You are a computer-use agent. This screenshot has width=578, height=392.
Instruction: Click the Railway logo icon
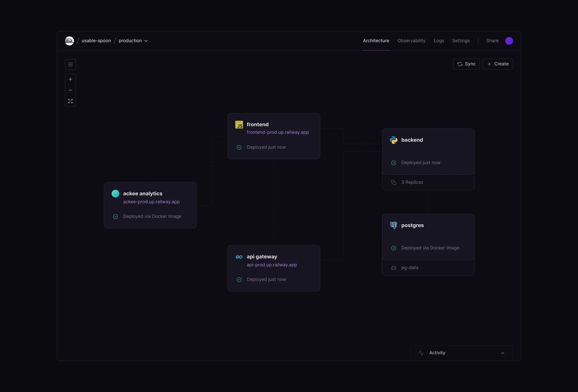pos(69,41)
